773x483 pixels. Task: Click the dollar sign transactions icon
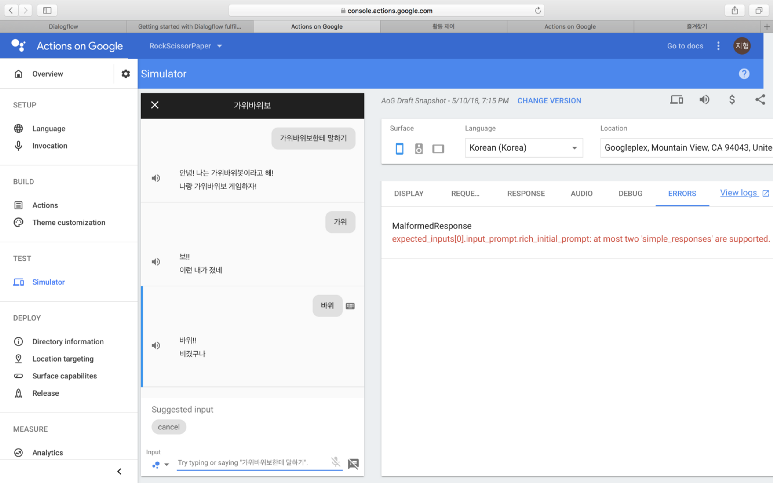coord(732,100)
